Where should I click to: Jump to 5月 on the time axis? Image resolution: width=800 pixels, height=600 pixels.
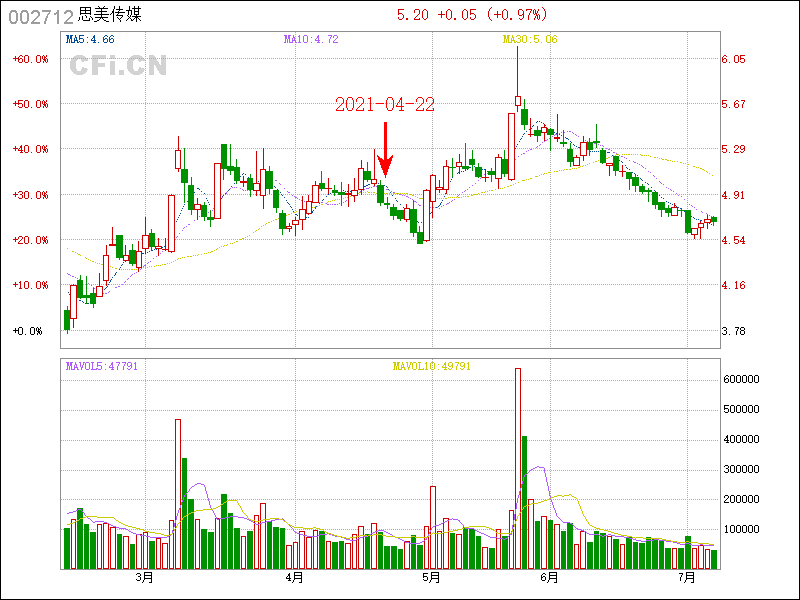click(x=431, y=578)
